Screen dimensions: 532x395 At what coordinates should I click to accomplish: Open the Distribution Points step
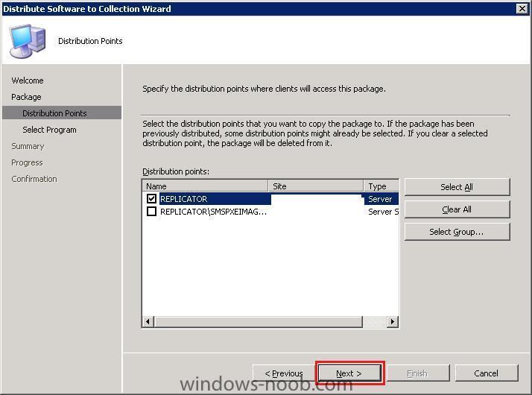[x=62, y=113]
